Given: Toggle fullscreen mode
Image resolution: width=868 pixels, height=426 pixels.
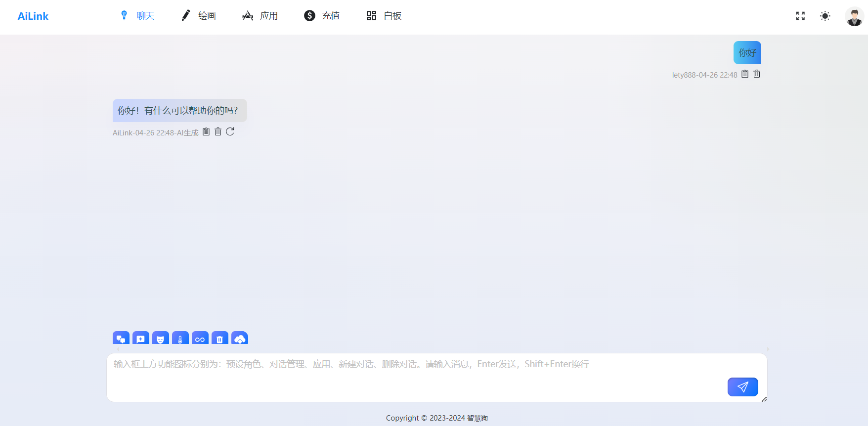Looking at the screenshot, I should click(x=800, y=16).
